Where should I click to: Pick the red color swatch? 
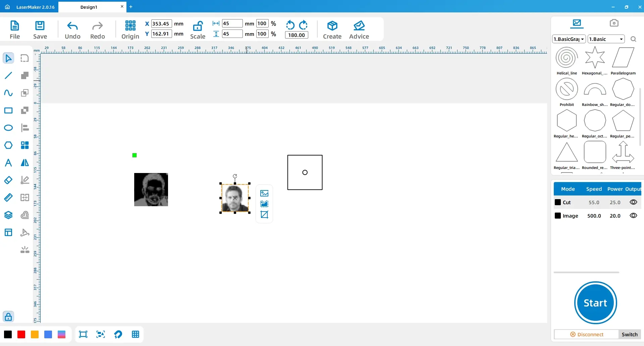pyautogui.click(x=21, y=334)
